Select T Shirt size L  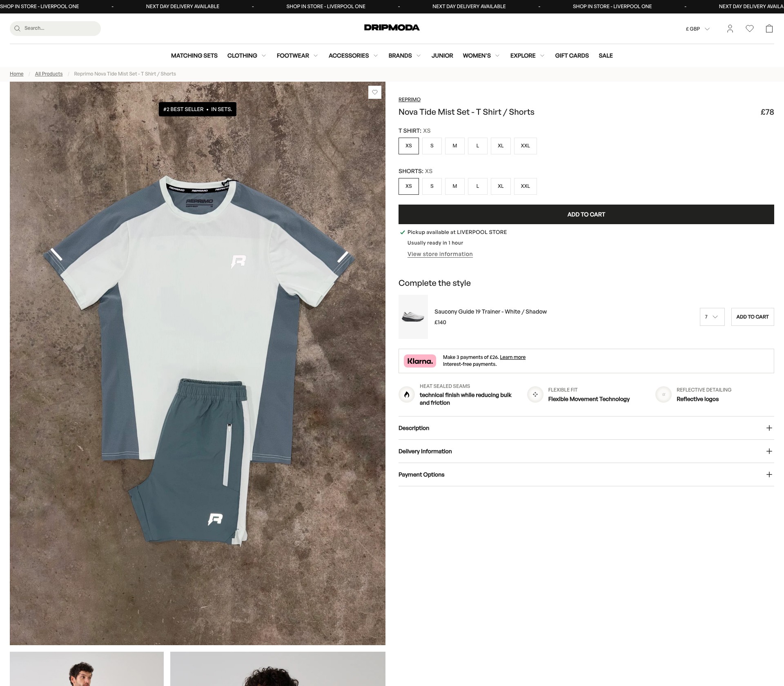(478, 146)
